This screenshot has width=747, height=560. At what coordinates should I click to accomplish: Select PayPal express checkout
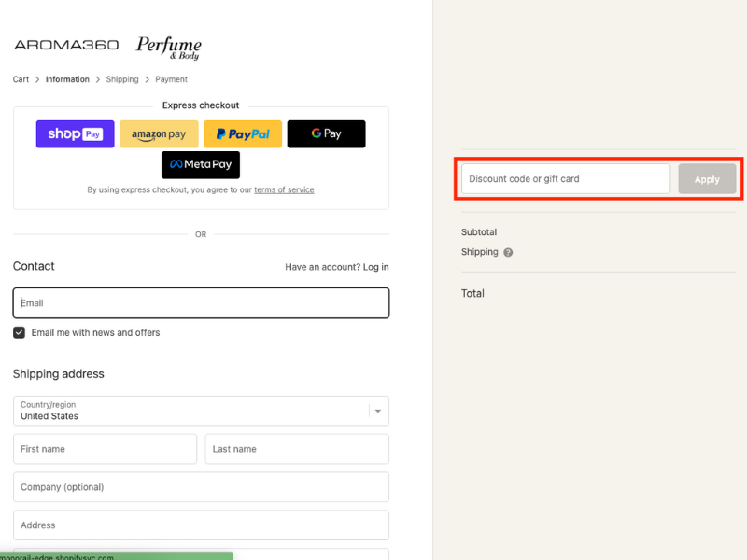[243, 134]
